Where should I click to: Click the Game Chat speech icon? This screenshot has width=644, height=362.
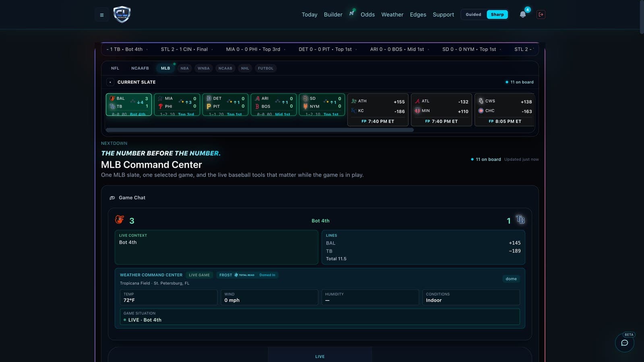pos(112,198)
